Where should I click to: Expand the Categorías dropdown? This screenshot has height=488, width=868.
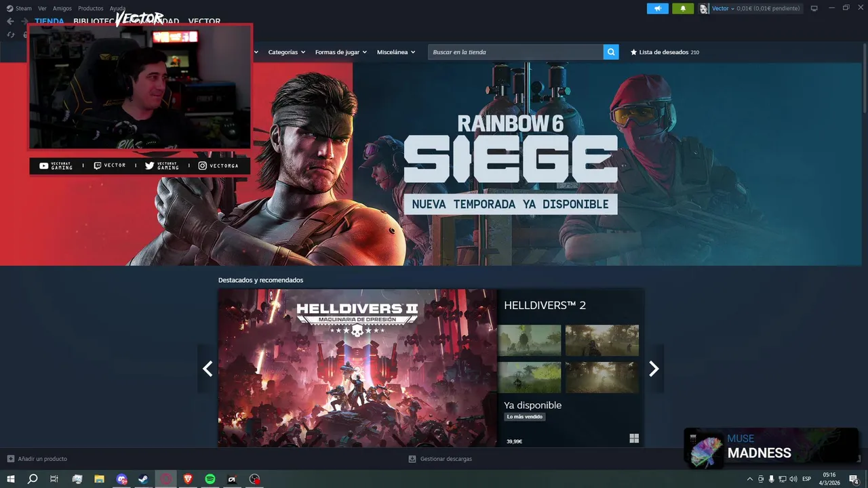point(286,52)
